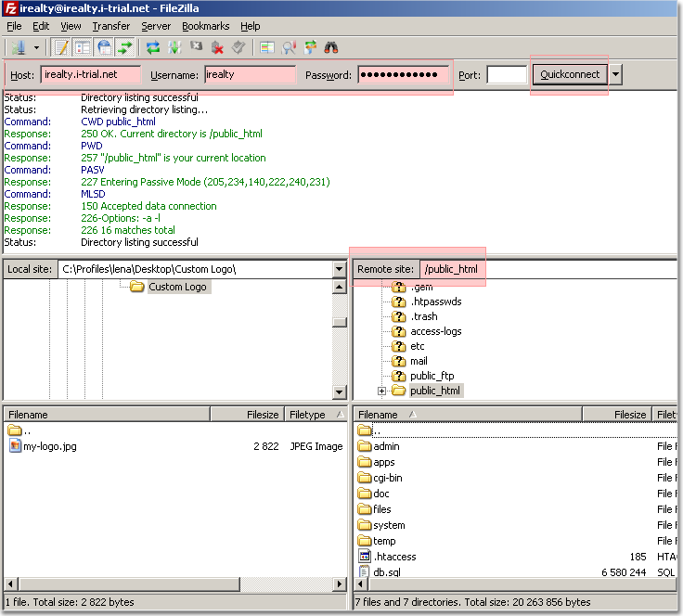683x616 pixels.
Task: Open the Edit menu
Action: point(41,26)
